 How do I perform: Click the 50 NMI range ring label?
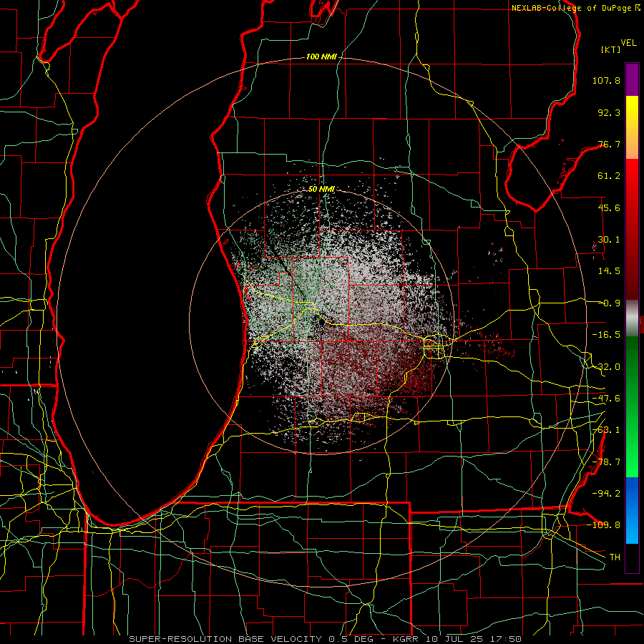click(321, 189)
